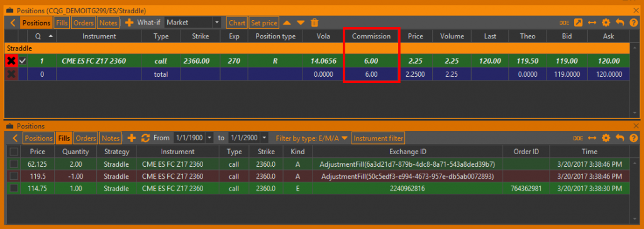Open settings gear in the Fills panel
The height and width of the screenshot is (229, 644).
(606, 138)
